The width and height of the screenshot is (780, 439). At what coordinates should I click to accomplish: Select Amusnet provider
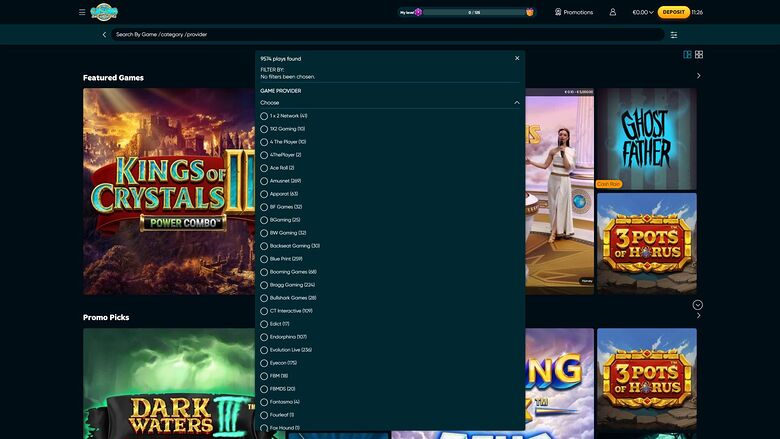[281, 181]
